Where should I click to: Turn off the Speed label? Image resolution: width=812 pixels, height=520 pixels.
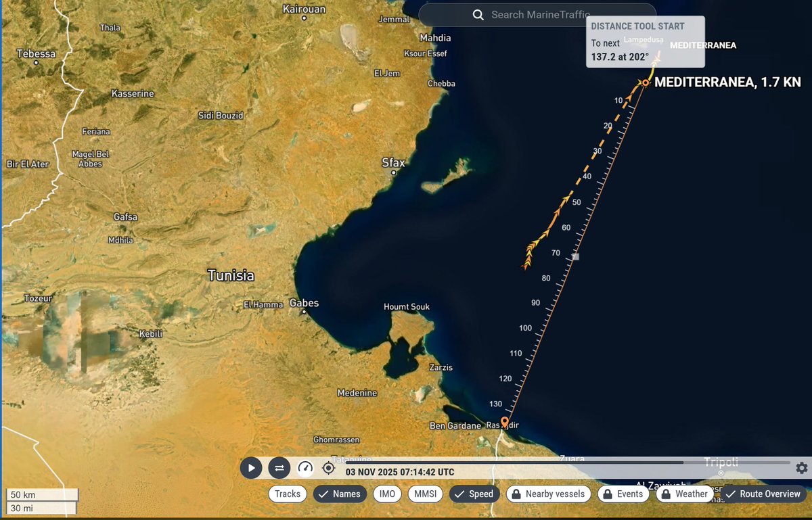(x=475, y=494)
